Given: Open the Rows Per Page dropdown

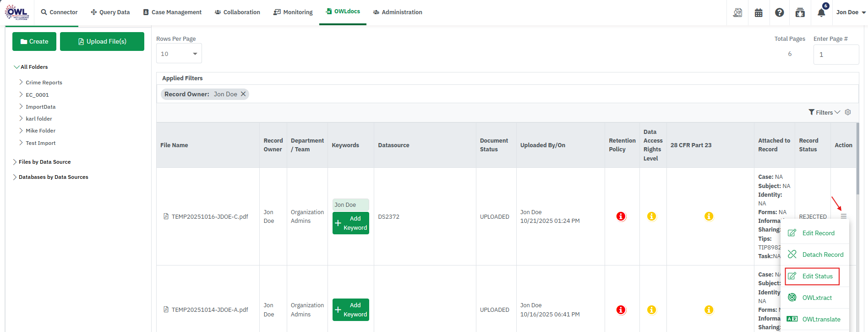Looking at the screenshot, I should pos(179,54).
